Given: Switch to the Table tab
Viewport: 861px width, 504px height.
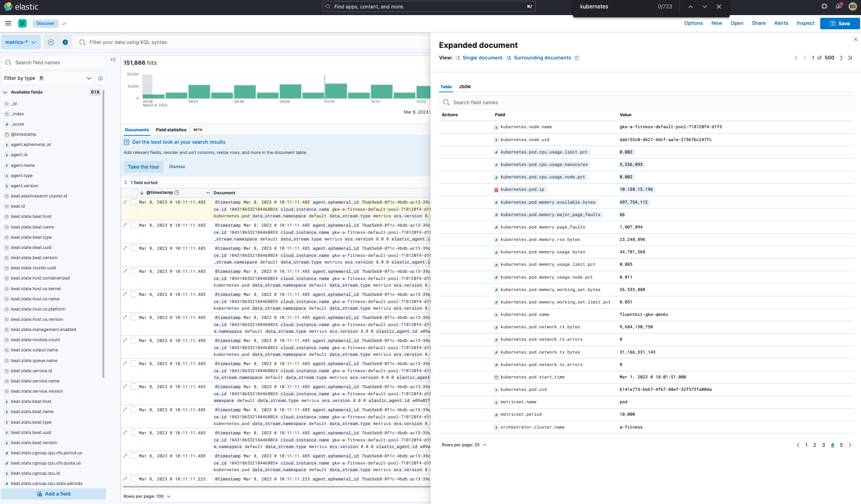Looking at the screenshot, I should [446, 87].
